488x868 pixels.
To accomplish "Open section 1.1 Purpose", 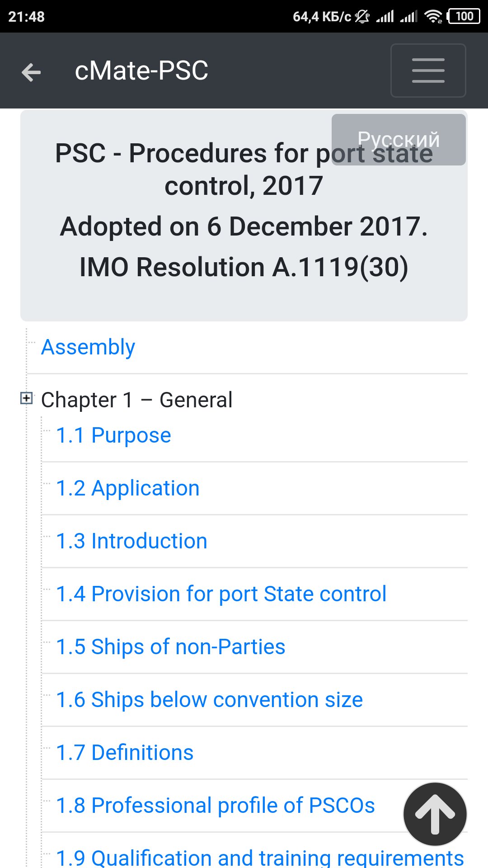I will [113, 435].
